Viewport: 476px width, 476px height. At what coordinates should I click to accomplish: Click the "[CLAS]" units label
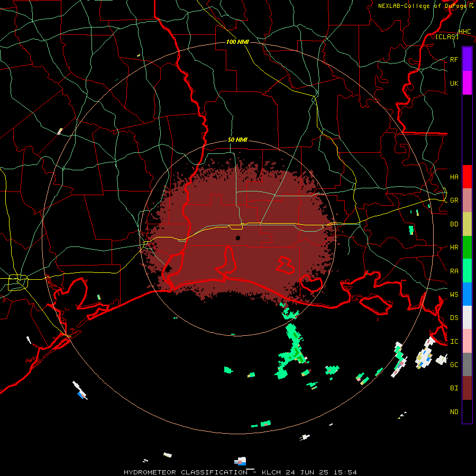447,36
